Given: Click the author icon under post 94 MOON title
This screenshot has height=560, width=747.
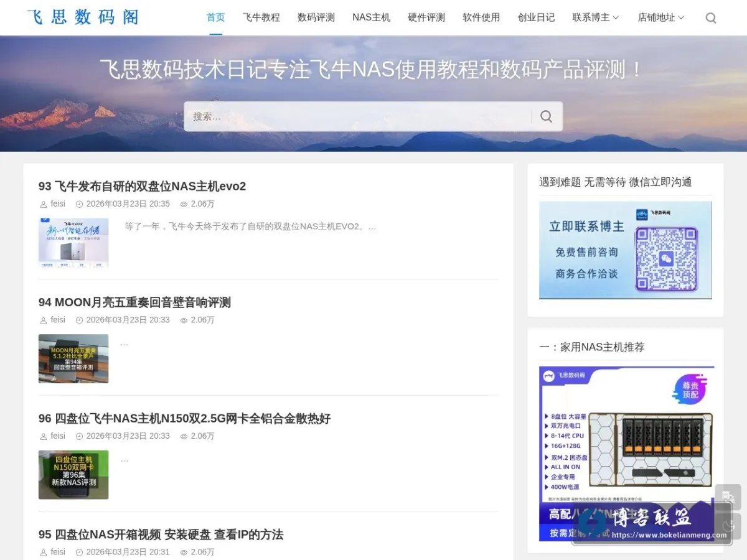Looking at the screenshot, I should tap(43, 320).
